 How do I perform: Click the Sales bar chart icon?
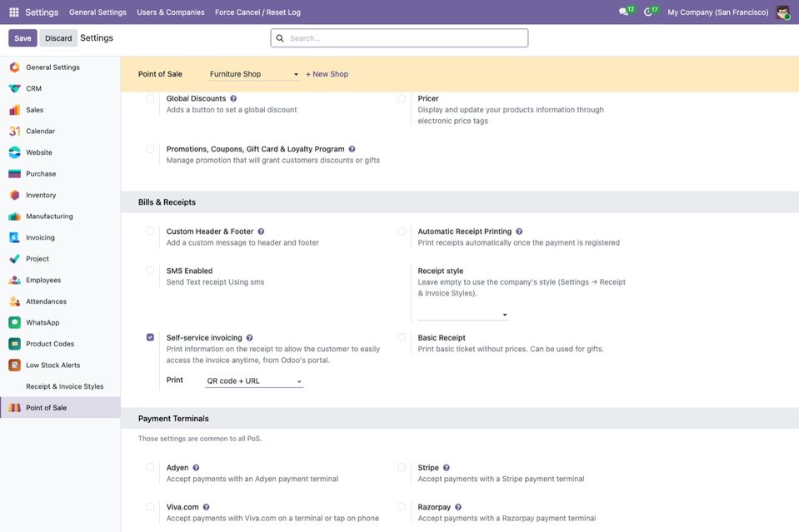pyautogui.click(x=15, y=110)
